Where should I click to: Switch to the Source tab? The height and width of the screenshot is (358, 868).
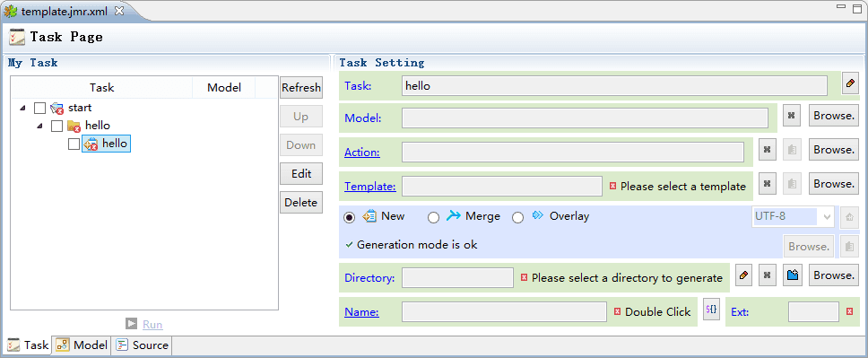point(143,345)
